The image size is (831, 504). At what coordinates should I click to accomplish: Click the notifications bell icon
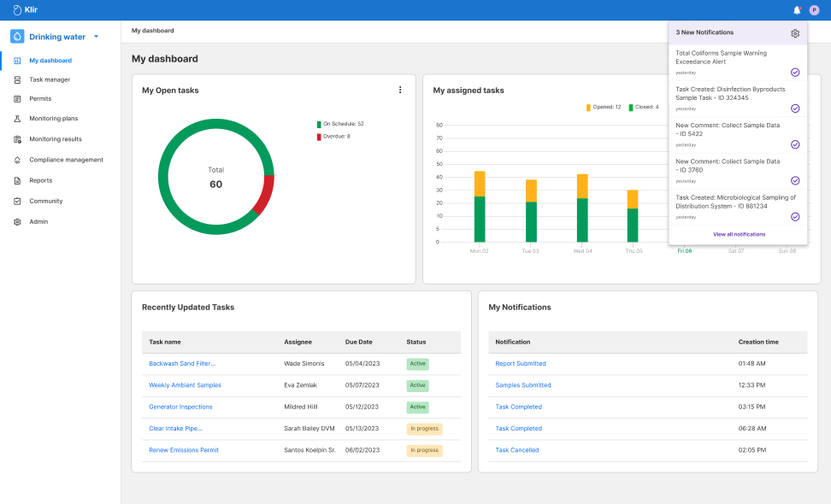797,10
